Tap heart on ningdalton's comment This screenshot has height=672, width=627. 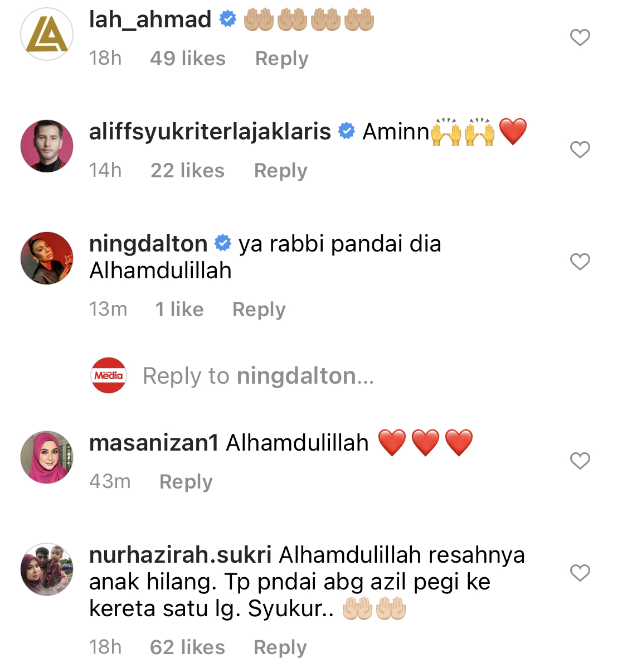(x=580, y=262)
